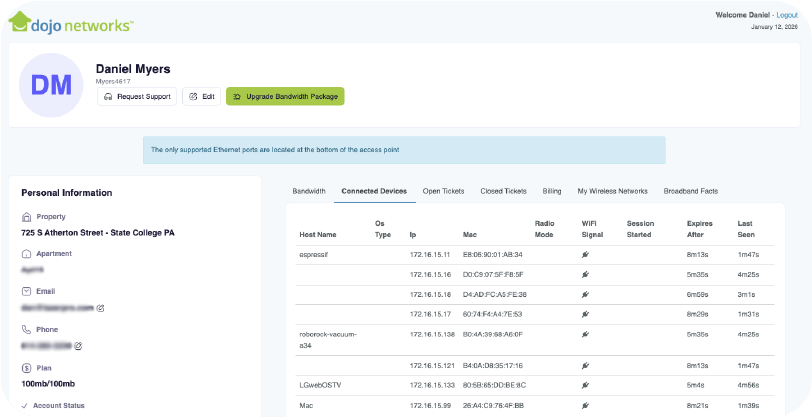Open the Billing tab

coord(551,190)
